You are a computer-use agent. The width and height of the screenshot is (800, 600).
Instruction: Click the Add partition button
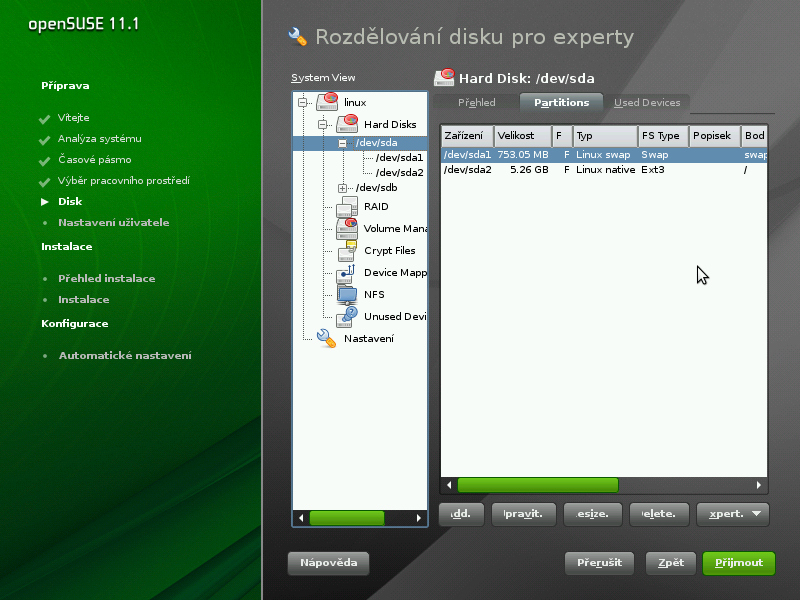[462, 514]
